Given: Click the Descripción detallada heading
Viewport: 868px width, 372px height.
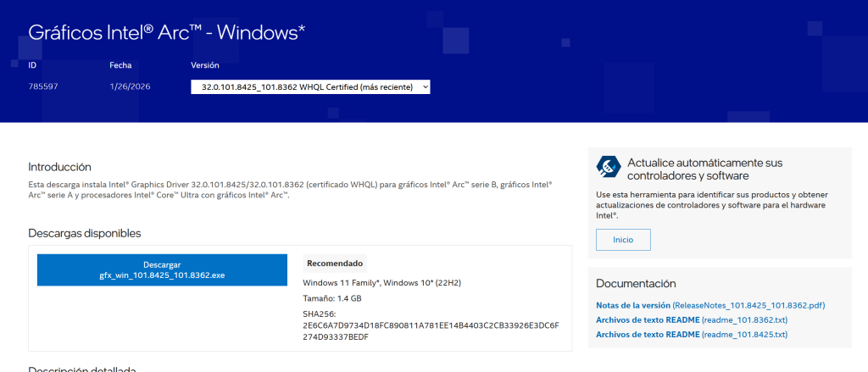Looking at the screenshot, I should pyautogui.click(x=82, y=369).
